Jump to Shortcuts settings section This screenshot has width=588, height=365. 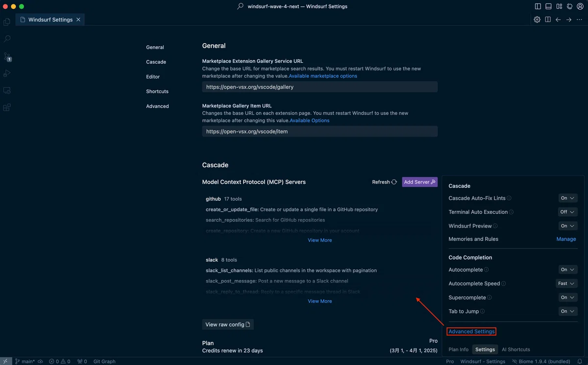point(157,91)
